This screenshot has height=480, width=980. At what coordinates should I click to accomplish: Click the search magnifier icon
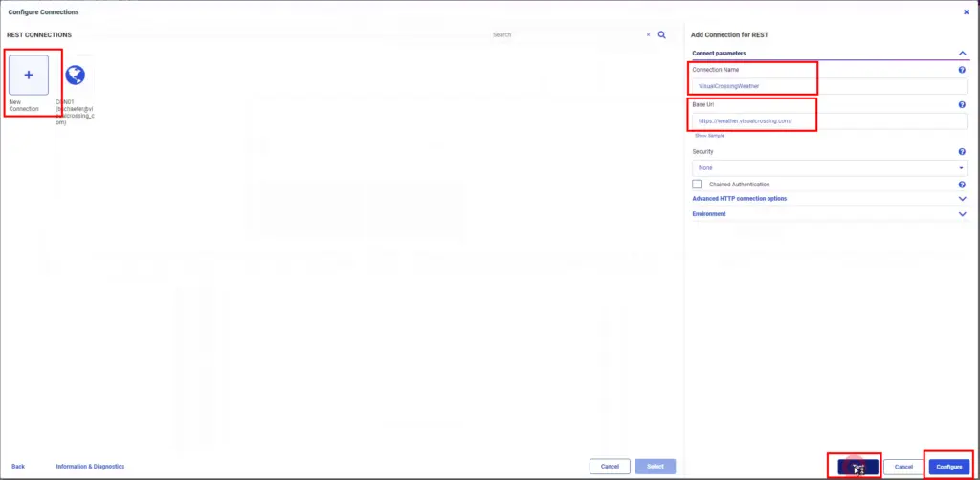(661, 34)
